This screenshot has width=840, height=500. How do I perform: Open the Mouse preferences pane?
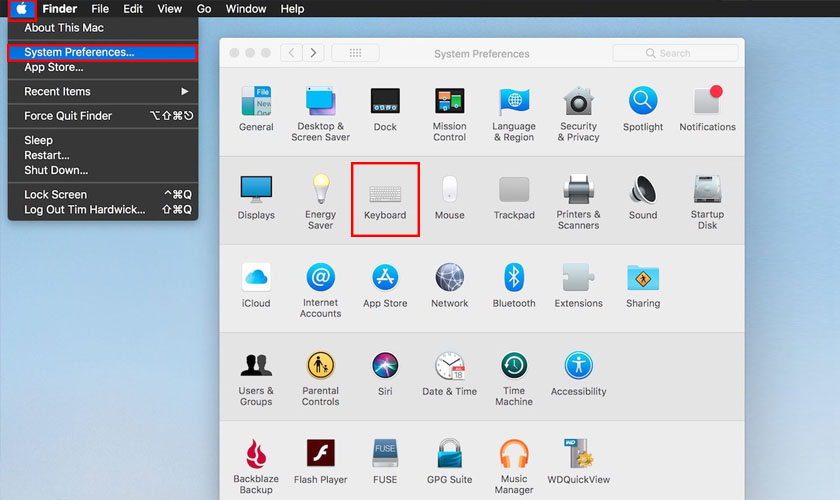point(449,197)
